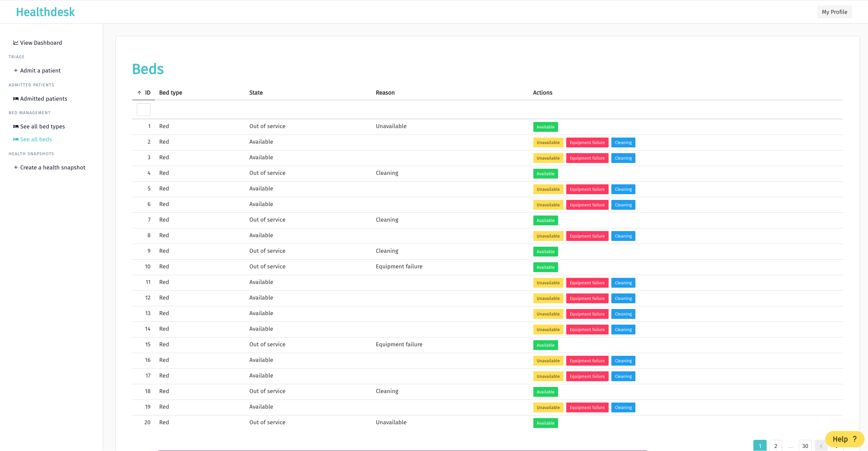Set bed 11 as Unavailable
868x451 pixels.
click(548, 283)
